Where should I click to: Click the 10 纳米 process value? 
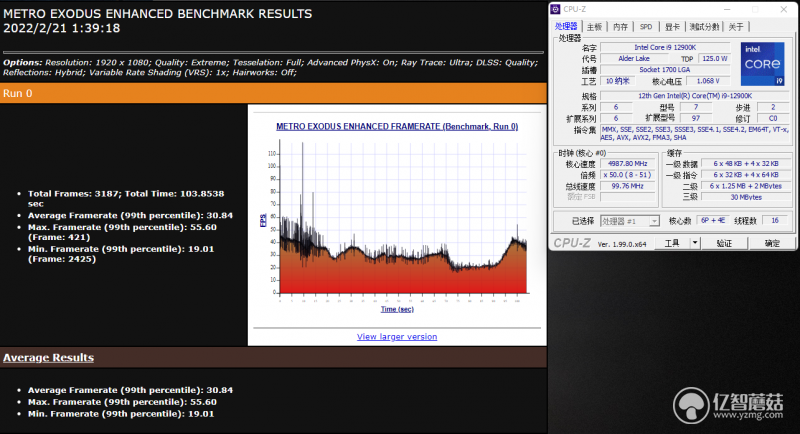tap(618, 81)
